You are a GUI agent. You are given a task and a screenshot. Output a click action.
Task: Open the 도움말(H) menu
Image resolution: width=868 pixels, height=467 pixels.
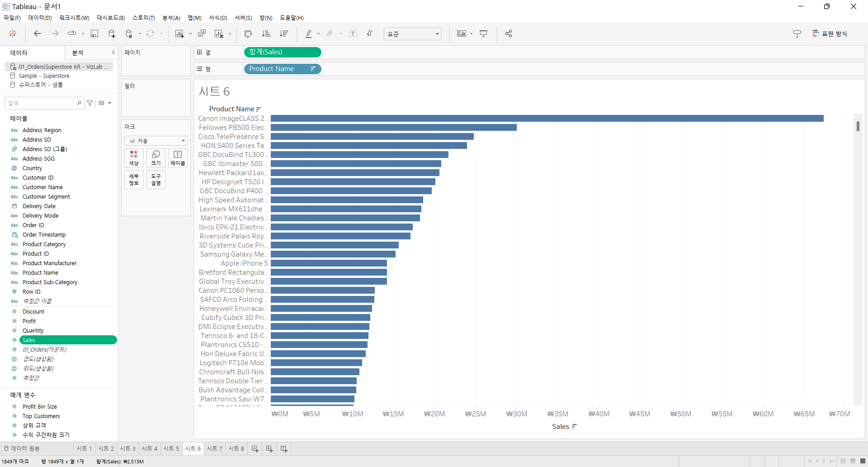pyautogui.click(x=292, y=18)
